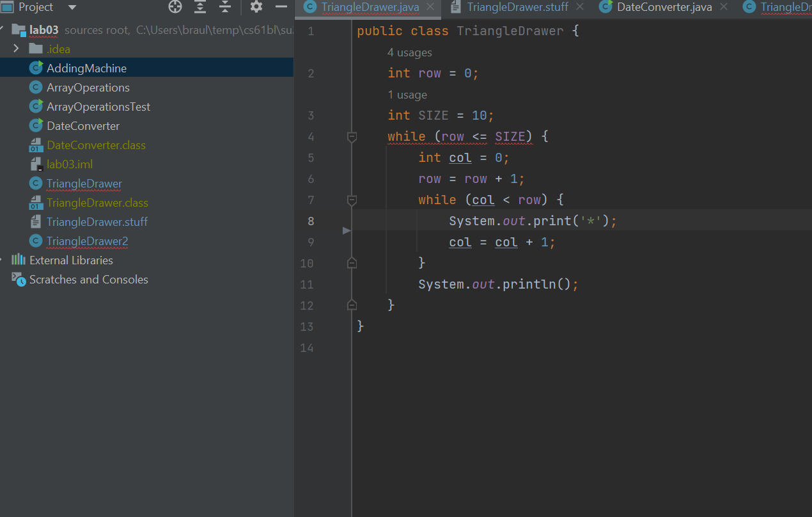Open Project panel settings gear
The image size is (812, 517).
[x=256, y=7]
